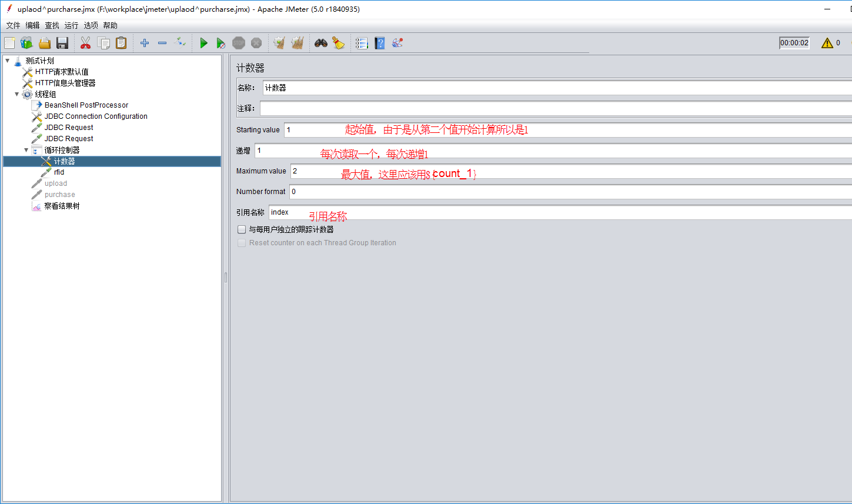This screenshot has height=504, width=852.
Task: Toggle 与每用户独立的跟踪计数器 checkbox
Action: tap(242, 230)
